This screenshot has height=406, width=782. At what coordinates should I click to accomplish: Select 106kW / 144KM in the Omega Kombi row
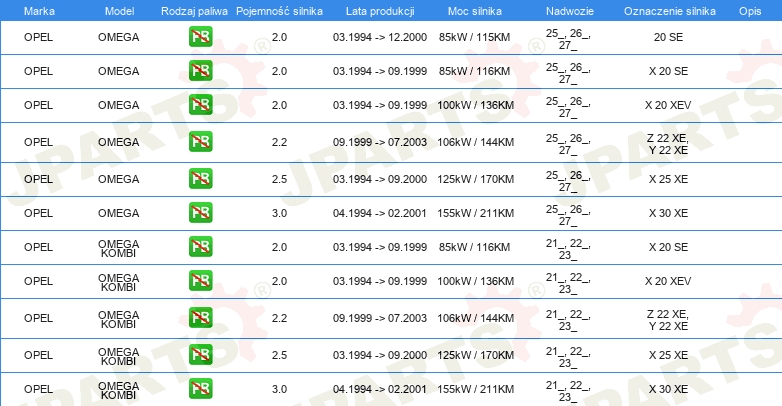pos(475,318)
